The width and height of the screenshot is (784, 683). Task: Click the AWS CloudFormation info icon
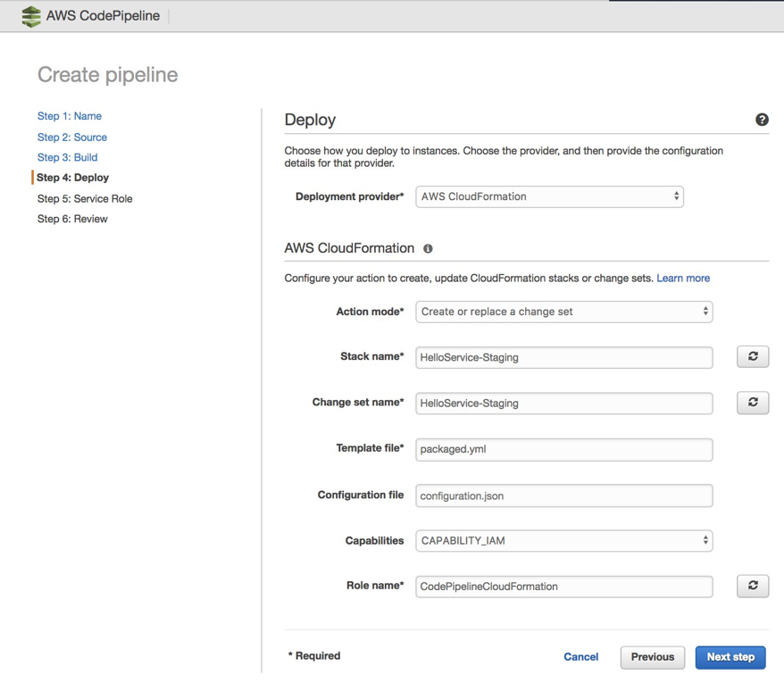tap(428, 249)
